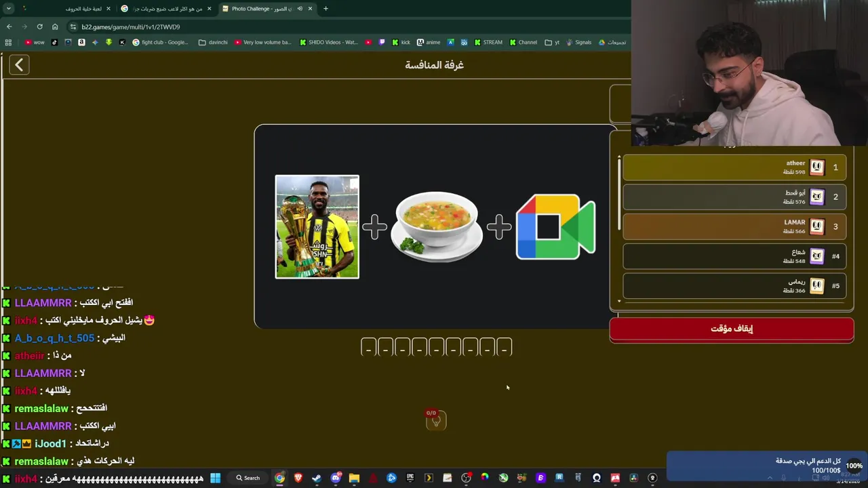The height and width of the screenshot is (488, 868).
Task: Click the footballer with trophy photo
Action: (x=317, y=226)
